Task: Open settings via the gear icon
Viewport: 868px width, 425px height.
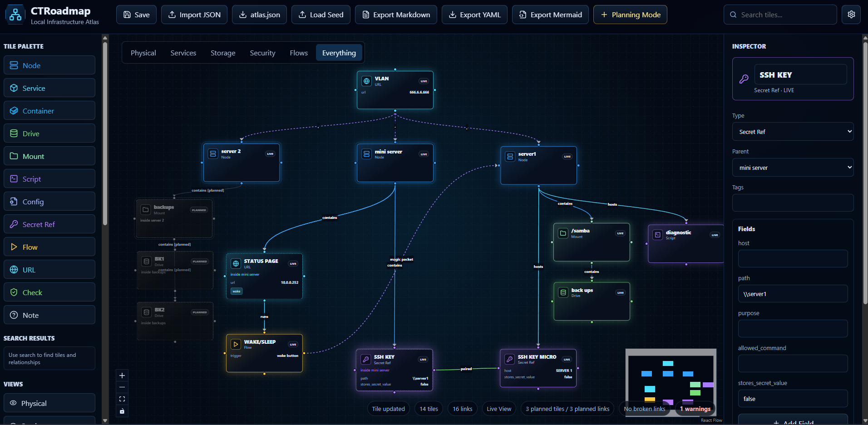Action: pyautogui.click(x=851, y=15)
